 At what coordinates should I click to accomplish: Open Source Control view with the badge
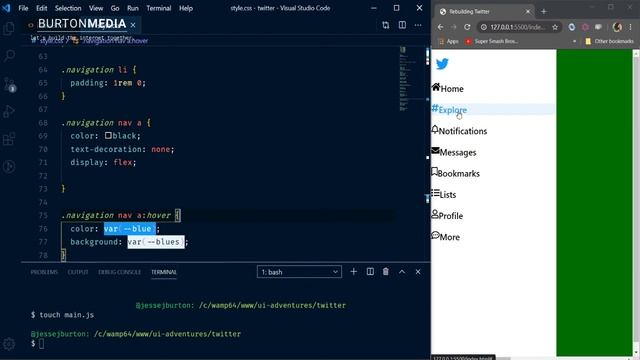pyautogui.click(x=9, y=84)
